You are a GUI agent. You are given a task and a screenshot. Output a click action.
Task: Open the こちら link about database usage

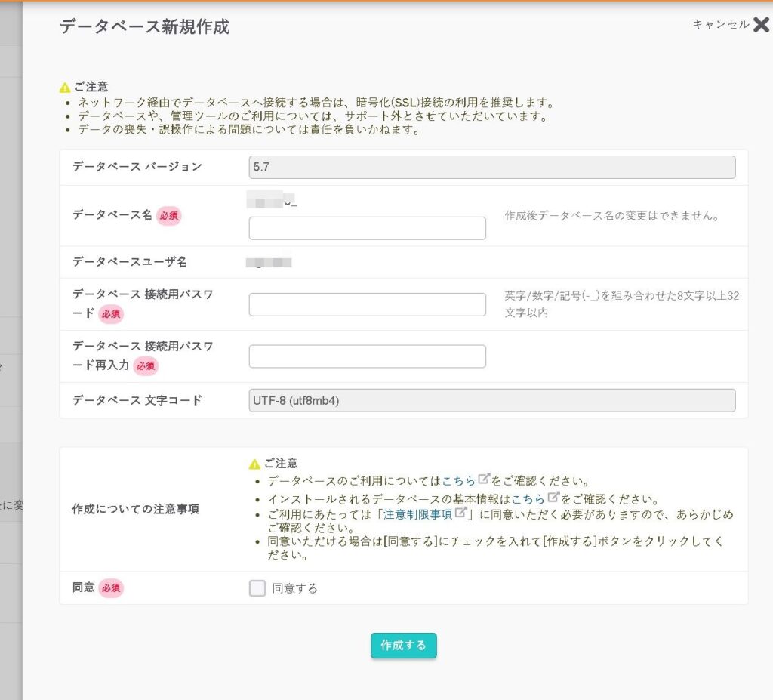click(x=459, y=480)
